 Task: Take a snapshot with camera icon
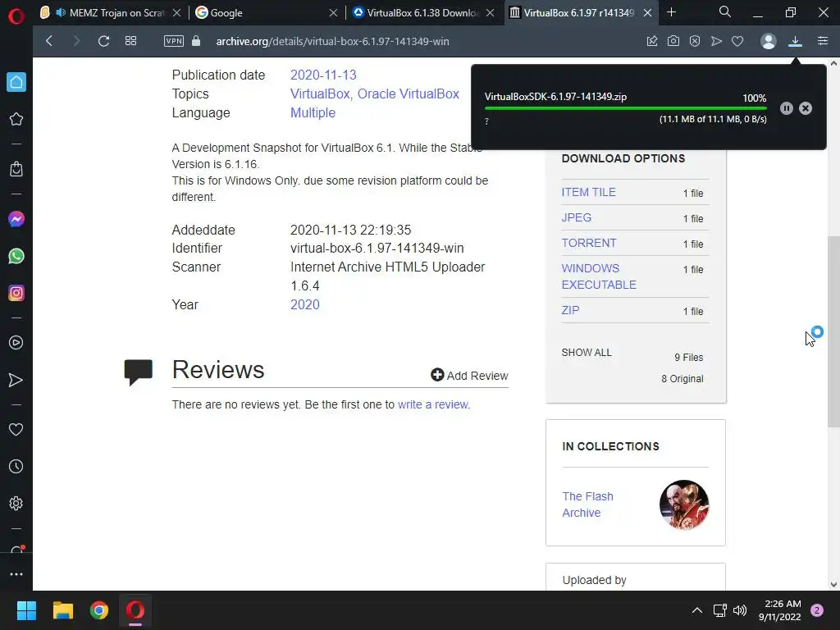tap(673, 41)
